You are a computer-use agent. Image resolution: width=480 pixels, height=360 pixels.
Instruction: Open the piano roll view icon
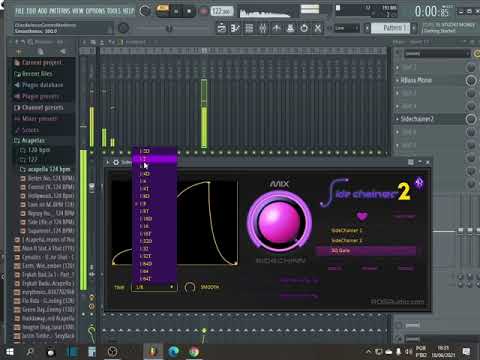pos(235,29)
